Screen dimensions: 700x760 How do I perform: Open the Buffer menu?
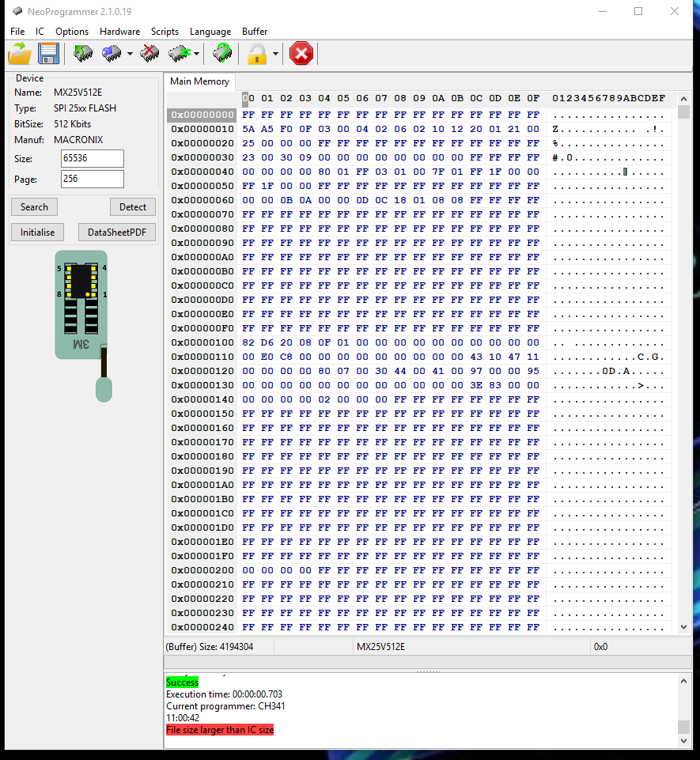255,32
